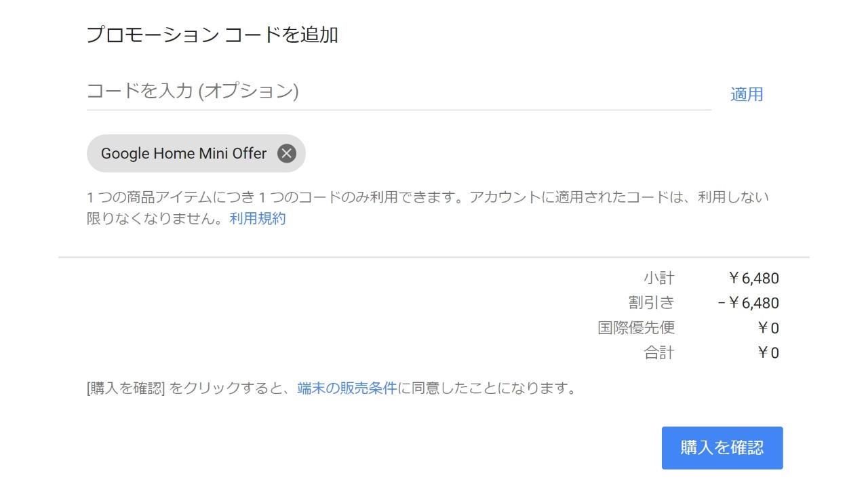Click the 合計 total label

658,352
